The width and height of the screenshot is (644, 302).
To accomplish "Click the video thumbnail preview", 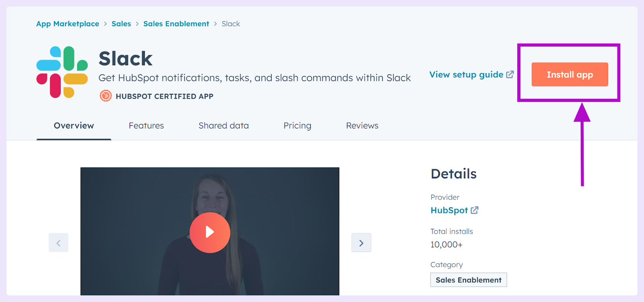I will click(210, 231).
